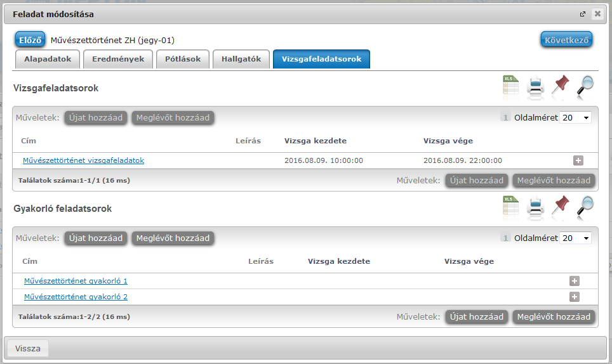Export Gyakorló feladatsorok list to XLS

pos(510,205)
